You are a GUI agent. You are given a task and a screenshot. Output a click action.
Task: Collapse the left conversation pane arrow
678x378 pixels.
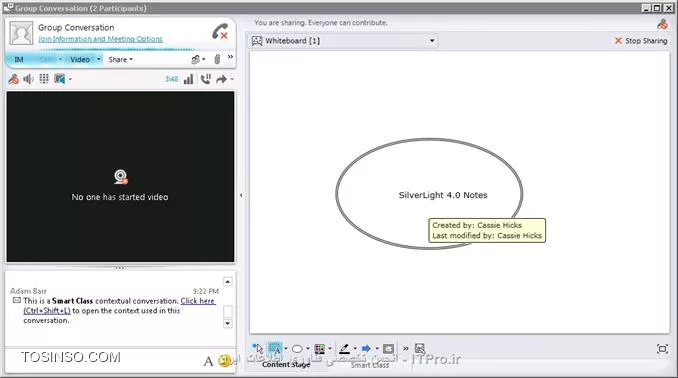(241, 195)
